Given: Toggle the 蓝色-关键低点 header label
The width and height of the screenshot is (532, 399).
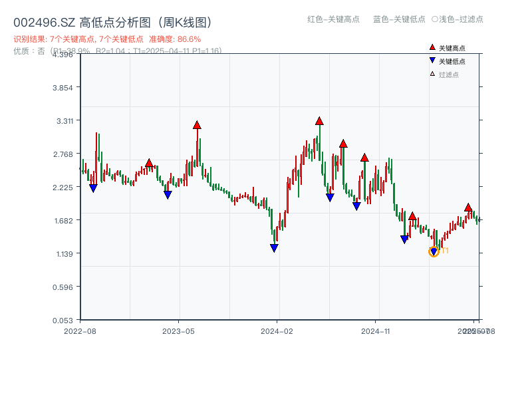Looking at the screenshot, I should tap(399, 19).
